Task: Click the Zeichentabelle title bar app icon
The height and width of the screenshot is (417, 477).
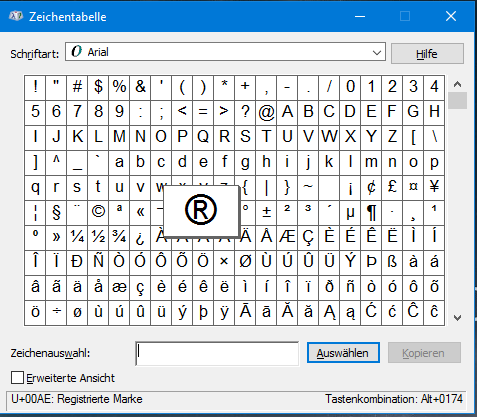Action: click(16, 16)
